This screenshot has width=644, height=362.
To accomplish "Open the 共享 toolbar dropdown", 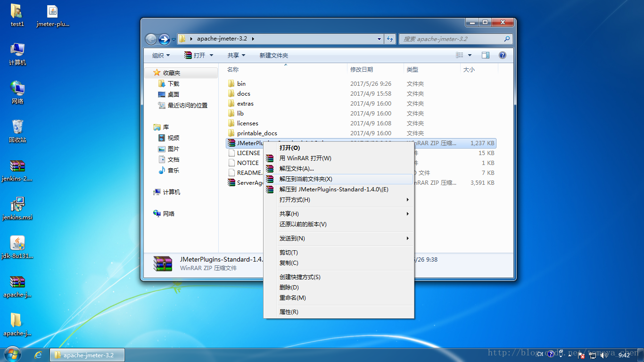I will tap(236, 55).
